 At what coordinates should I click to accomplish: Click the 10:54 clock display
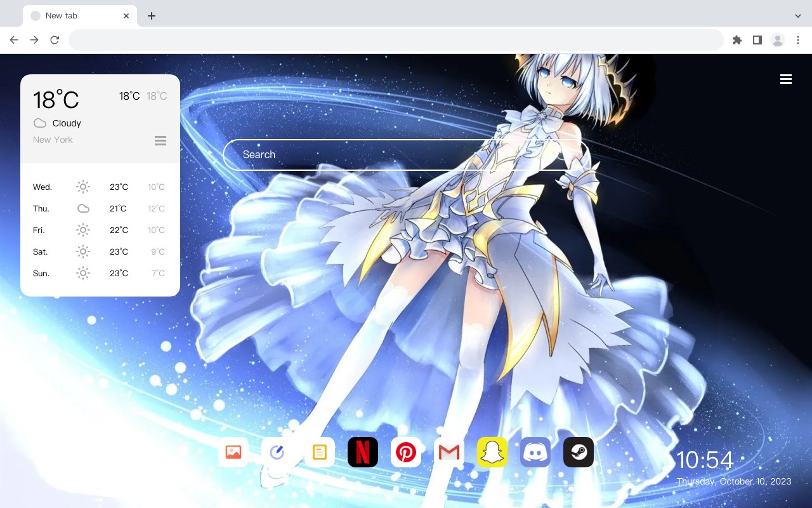705,460
